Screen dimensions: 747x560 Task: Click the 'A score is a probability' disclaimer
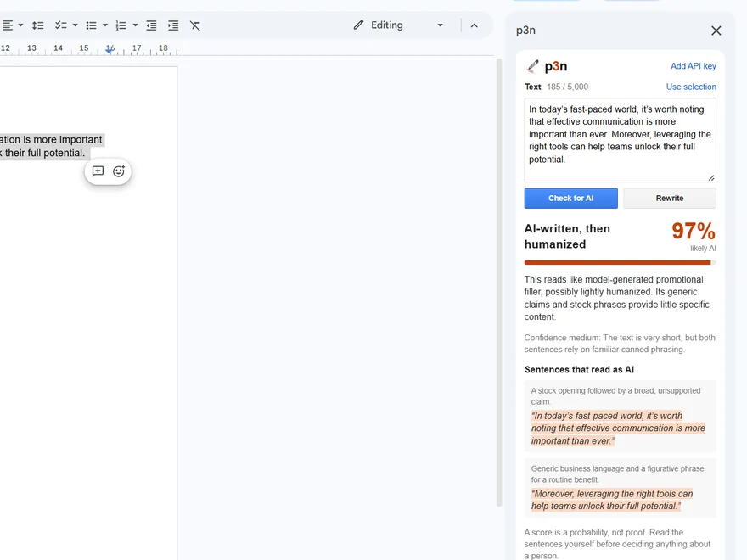[x=618, y=544]
